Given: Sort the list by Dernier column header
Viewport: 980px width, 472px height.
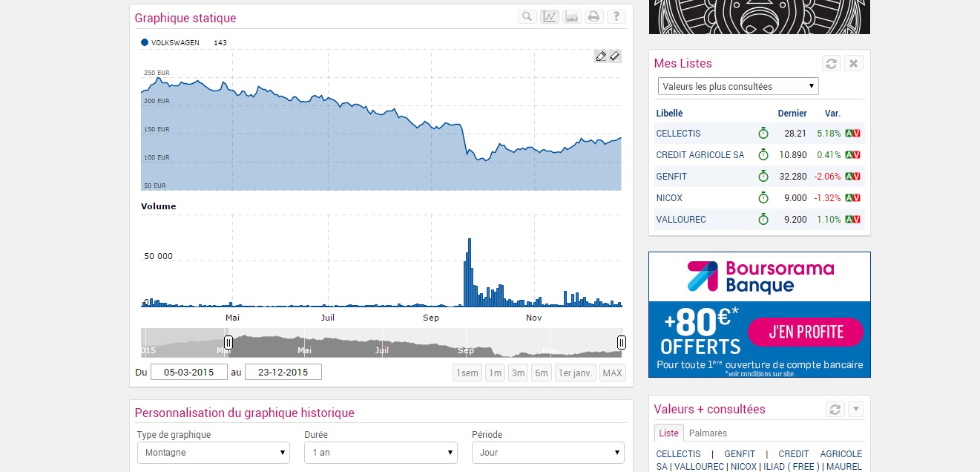Looking at the screenshot, I should [x=792, y=114].
